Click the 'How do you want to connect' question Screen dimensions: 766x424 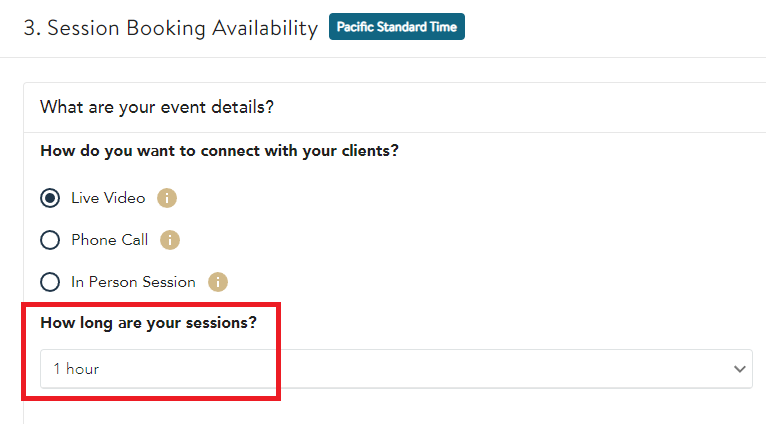coord(219,150)
